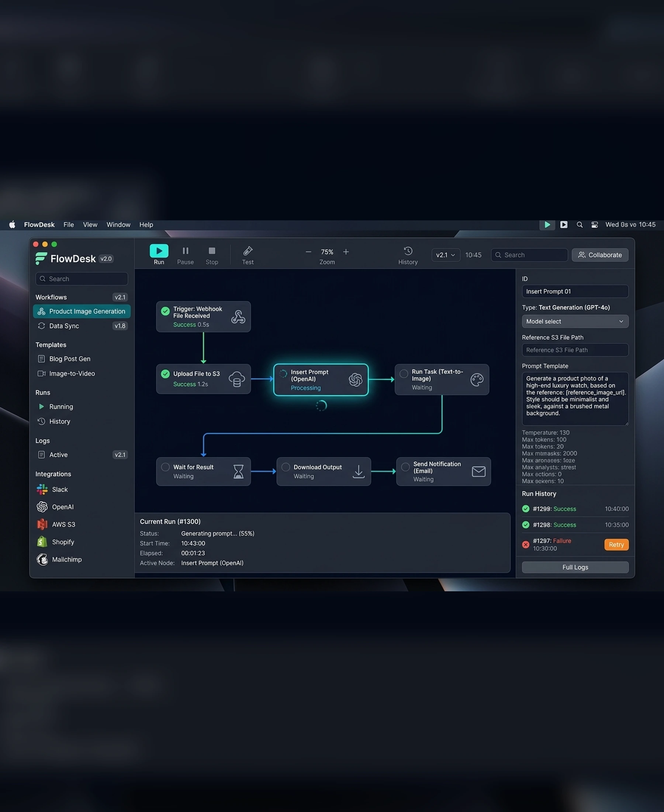This screenshot has height=812, width=664.
Task: Click green check on Upload File to S3
Action: [165, 374]
